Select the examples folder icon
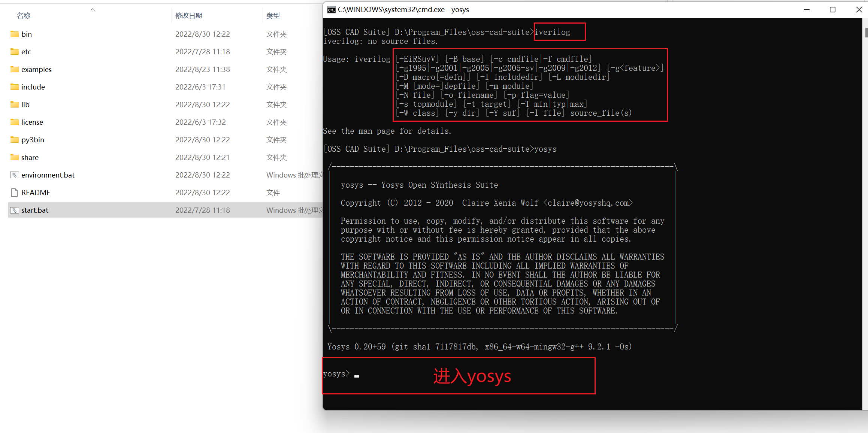 point(15,69)
